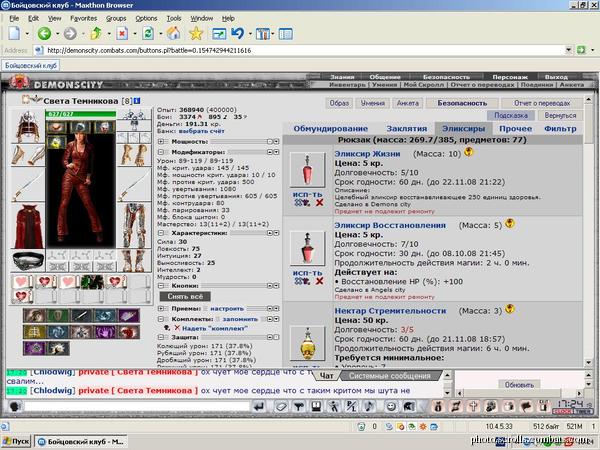Click the inventory scrollbar down arrow
Screen dimensions: 600x450
(589, 362)
